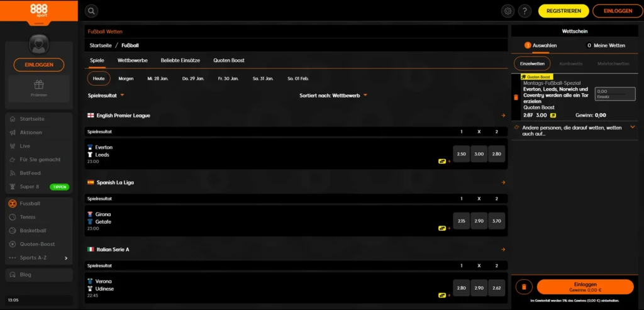The height and width of the screenshot is (310, 644).
Task: Switch to Wettbewerbe tab
Action: 132,60
